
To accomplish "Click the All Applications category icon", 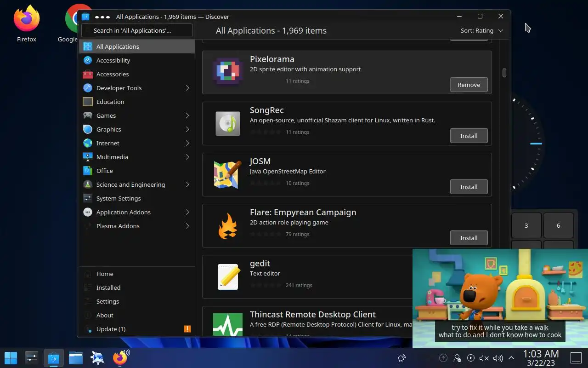I will point(87,46).
